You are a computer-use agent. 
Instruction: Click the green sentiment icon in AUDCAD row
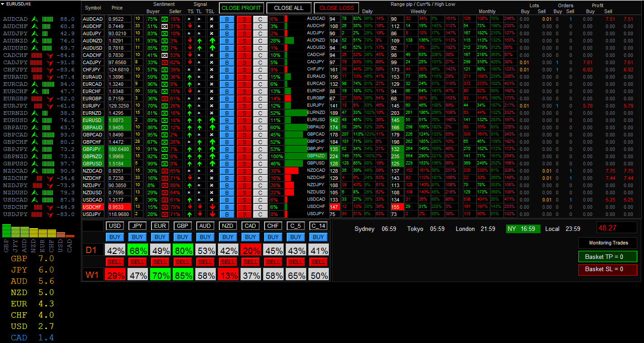pyautogui.click(x=165, y=19)
